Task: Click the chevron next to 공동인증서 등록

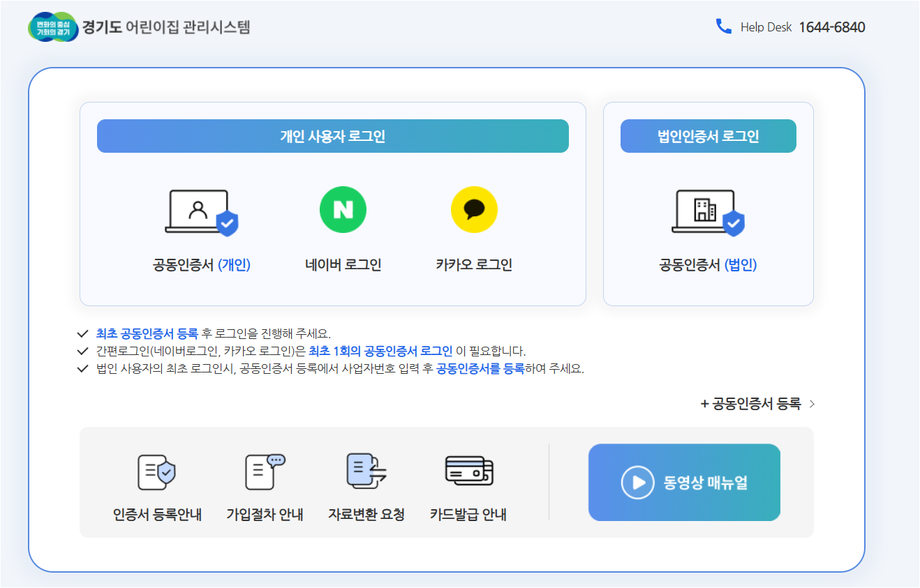Action: click(x=812, y=404)
